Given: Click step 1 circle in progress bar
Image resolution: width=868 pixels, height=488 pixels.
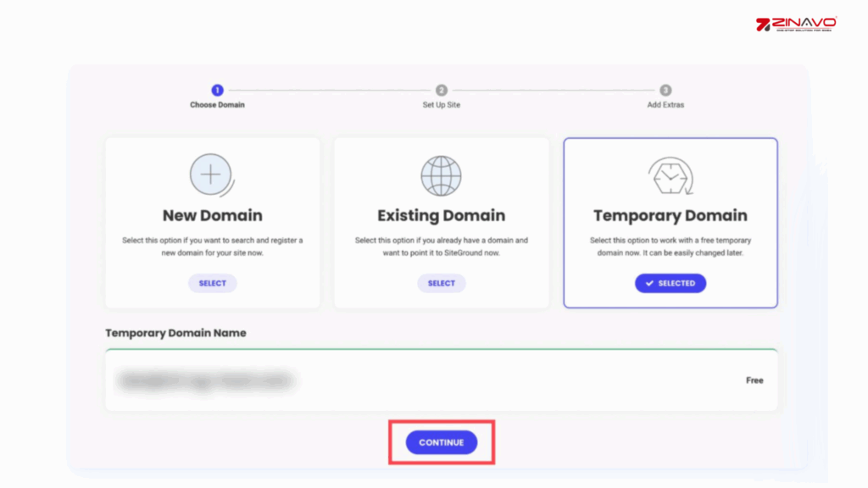Looking at the screenshot, I should pos(217,90).
